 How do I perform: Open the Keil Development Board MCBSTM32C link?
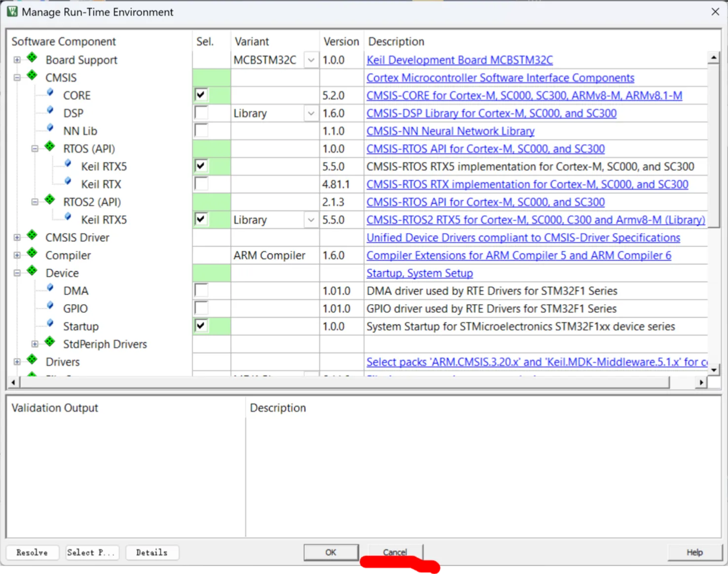[460, 60]
